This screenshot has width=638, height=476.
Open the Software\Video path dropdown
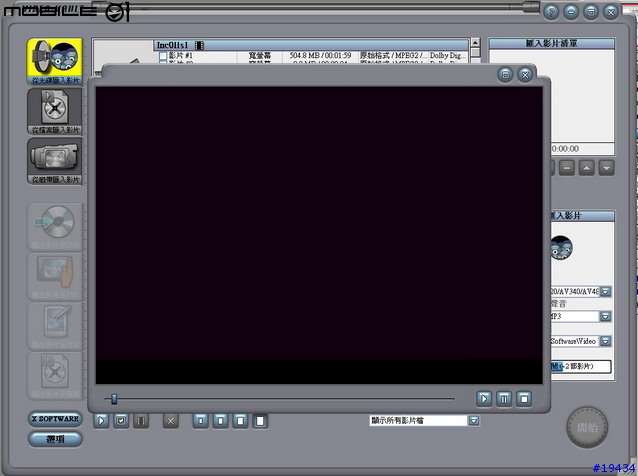point(605,341)
